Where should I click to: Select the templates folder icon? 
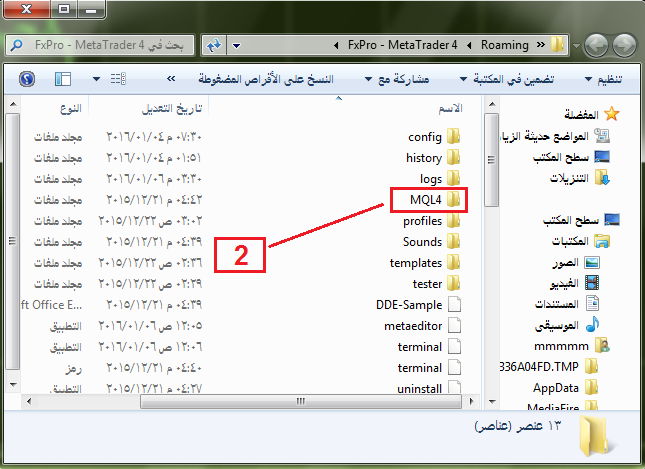[453, 262]
